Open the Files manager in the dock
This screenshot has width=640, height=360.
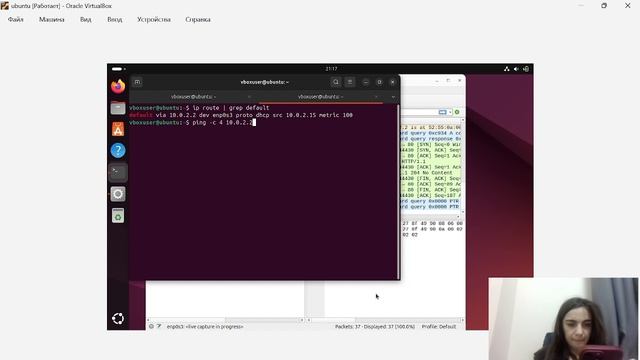point(118,108)
